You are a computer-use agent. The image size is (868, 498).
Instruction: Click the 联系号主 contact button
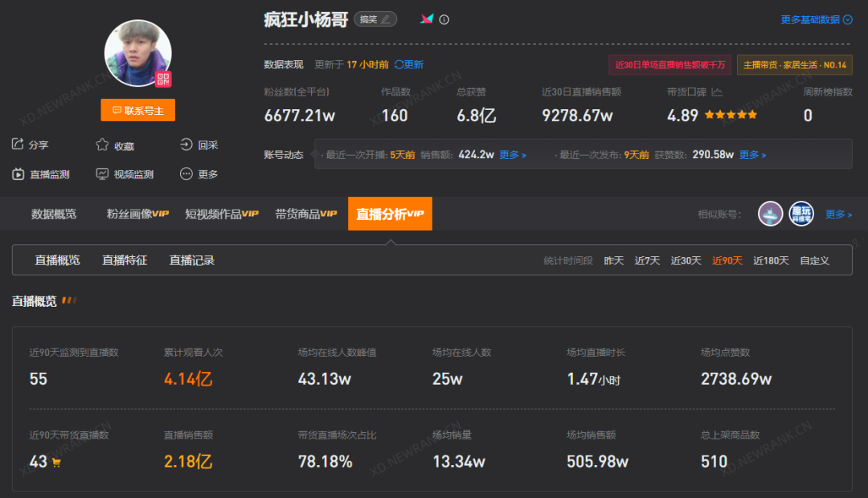click(137, 110)
